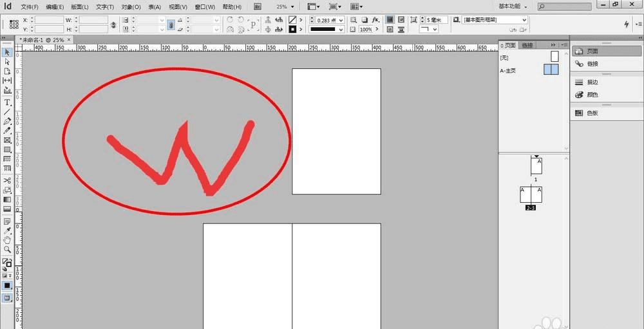Click the 页面 button in the dock
The width and height of the screenshot is (644, 329).
[607, 52]
